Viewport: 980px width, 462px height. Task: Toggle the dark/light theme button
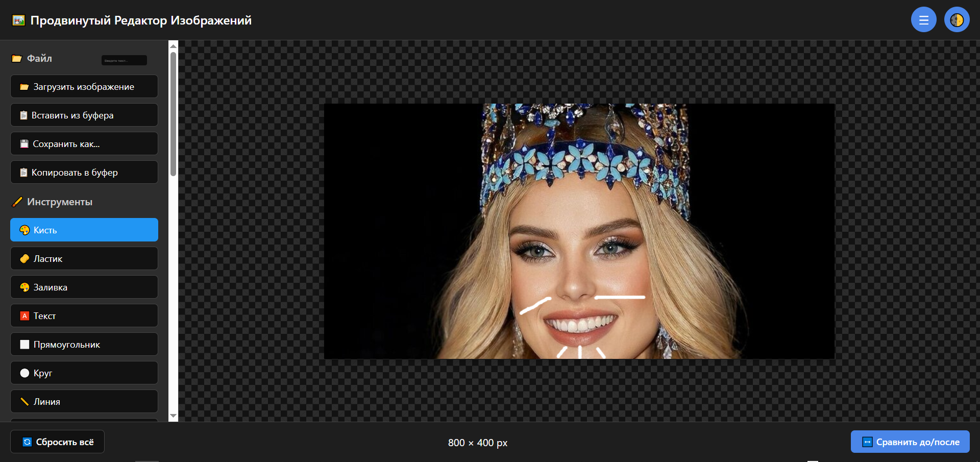(x=957, y=20)
